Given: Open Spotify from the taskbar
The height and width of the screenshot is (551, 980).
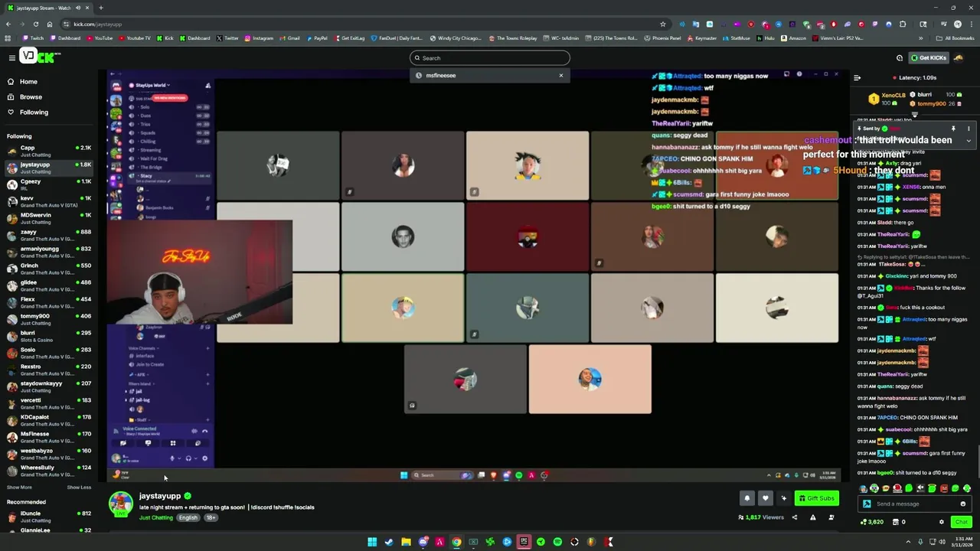Looking at the screenshot, I should [x=557, y=542].
